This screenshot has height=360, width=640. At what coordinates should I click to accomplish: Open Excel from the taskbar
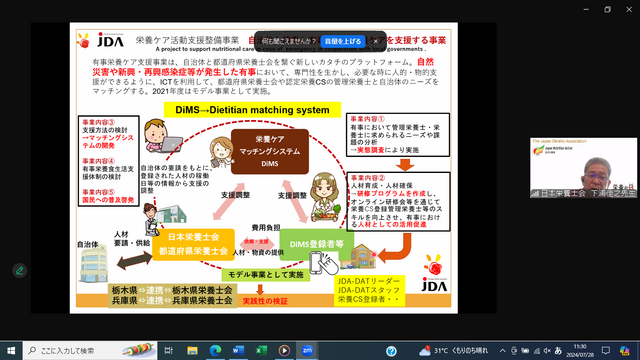[x=261, y=350]
